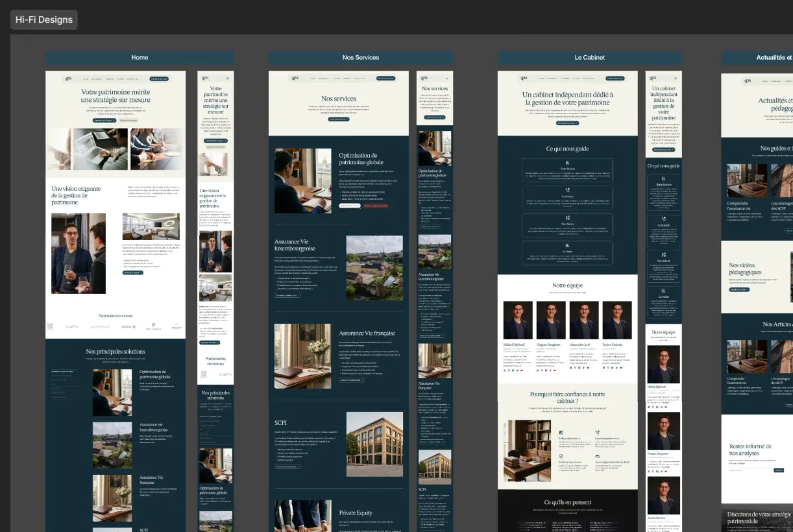
Task: Select the Le Cabinet frame title bar
Action: click(x=590, y=58)
